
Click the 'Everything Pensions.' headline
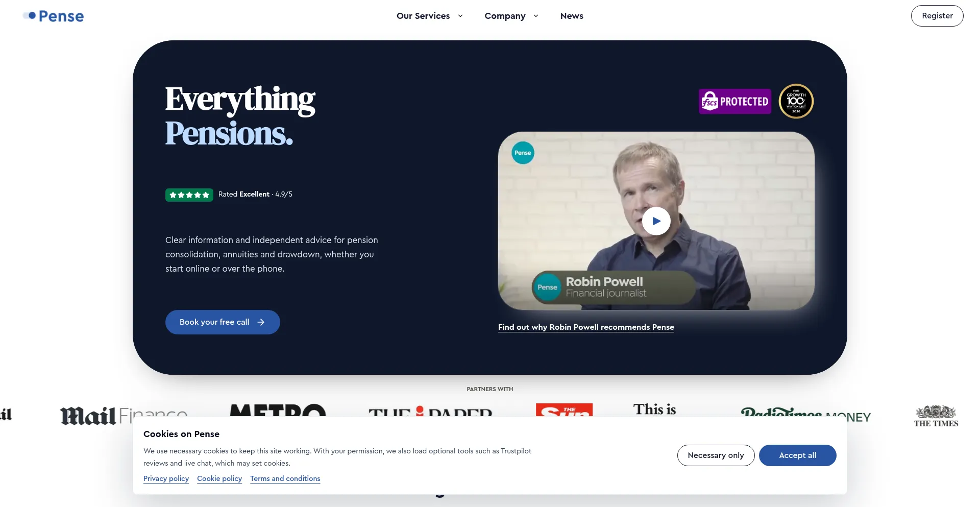pos(240,116)
